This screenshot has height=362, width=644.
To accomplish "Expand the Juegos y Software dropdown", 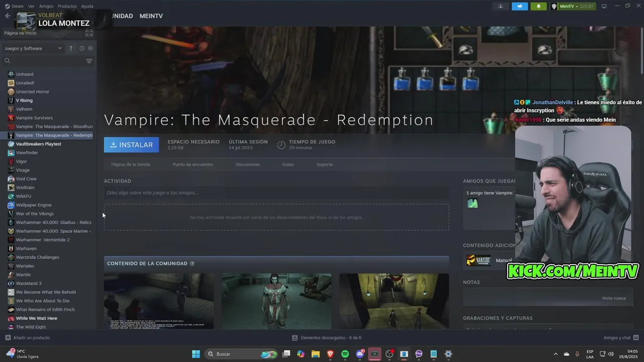I will click(x=33, y=48).
